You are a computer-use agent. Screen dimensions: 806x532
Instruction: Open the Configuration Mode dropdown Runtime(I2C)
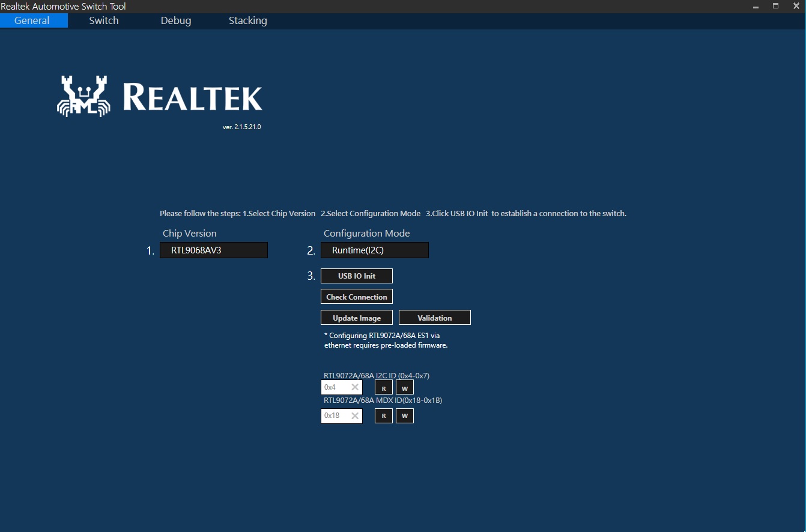(x=375, y=250)
